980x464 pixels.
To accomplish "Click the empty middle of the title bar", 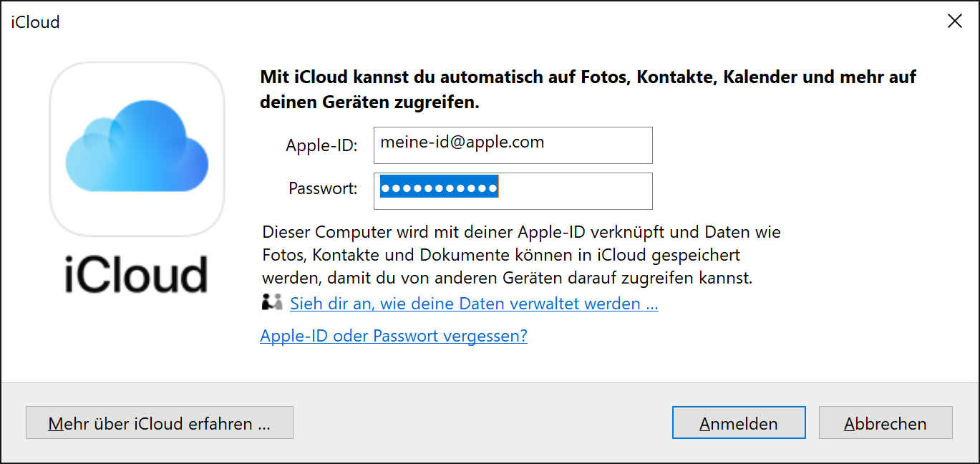I will (x=487, y=22).
